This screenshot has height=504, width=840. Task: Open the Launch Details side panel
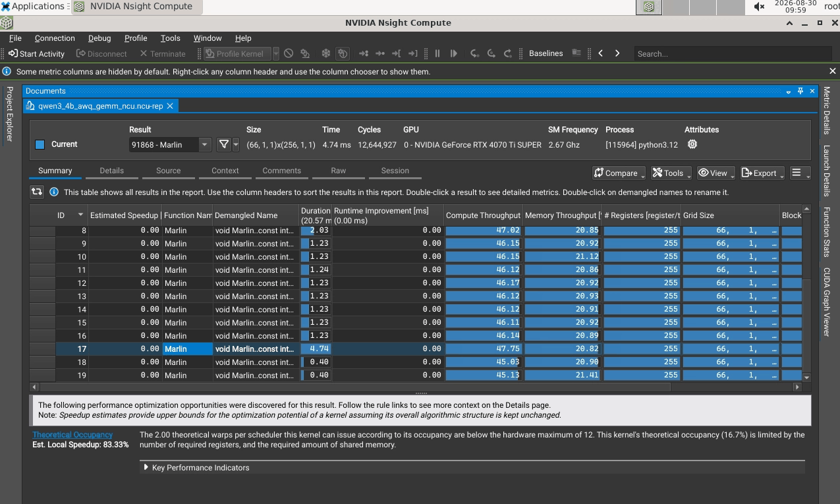coord(827,171)
